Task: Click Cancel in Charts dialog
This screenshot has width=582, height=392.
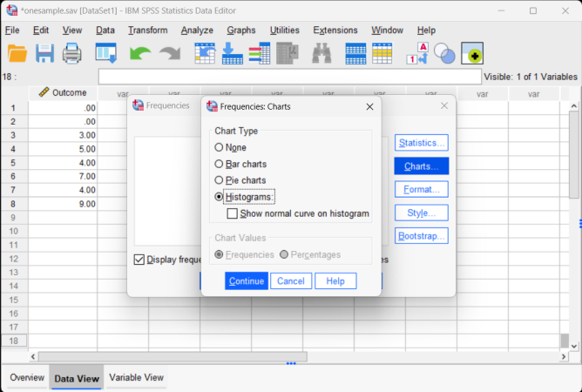Action: click(x=291, y=281)
